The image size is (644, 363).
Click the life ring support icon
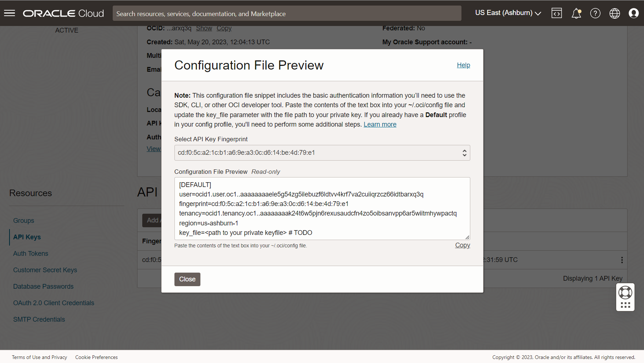point(625,292)
